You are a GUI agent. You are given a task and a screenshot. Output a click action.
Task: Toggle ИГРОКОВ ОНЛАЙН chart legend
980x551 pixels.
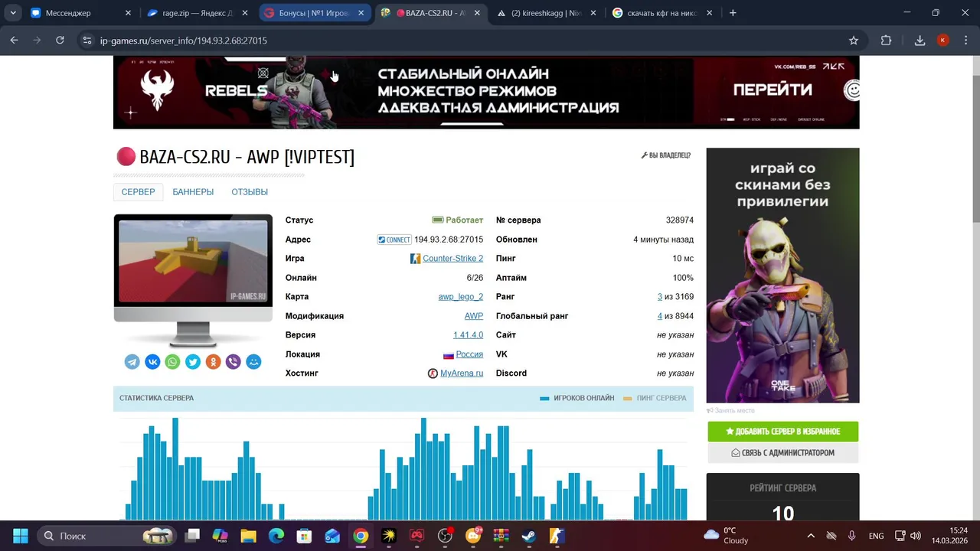coord(577,398)
